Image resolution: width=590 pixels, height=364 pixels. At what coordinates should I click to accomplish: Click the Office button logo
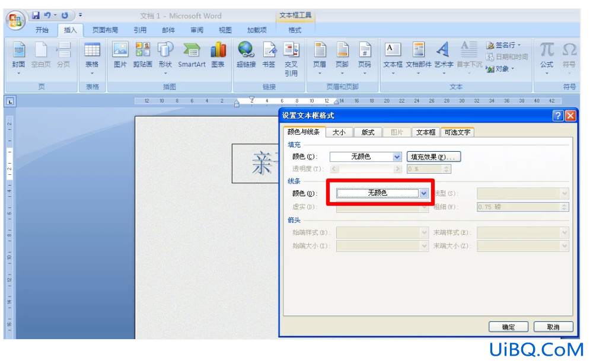tap(15, 20)
